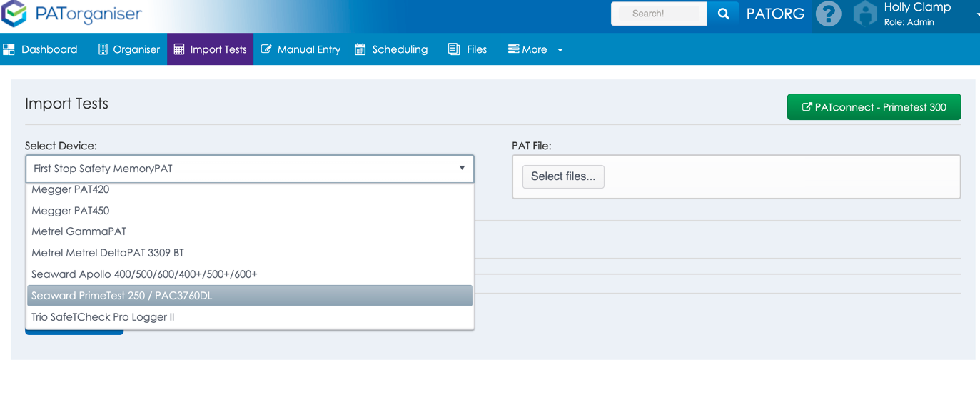Screen dimensions: 980x405
Task: Pick Seaward Apollo 400/500/600 option
Action: tap(250, 274)
